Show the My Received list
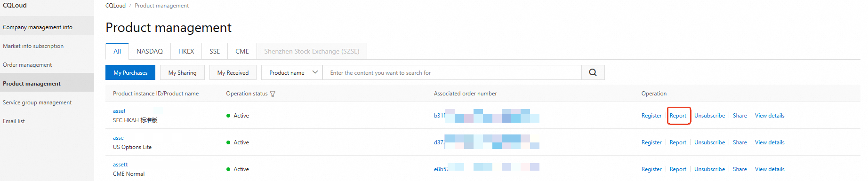The image size is (868, 181). click(x=233, y=72)
